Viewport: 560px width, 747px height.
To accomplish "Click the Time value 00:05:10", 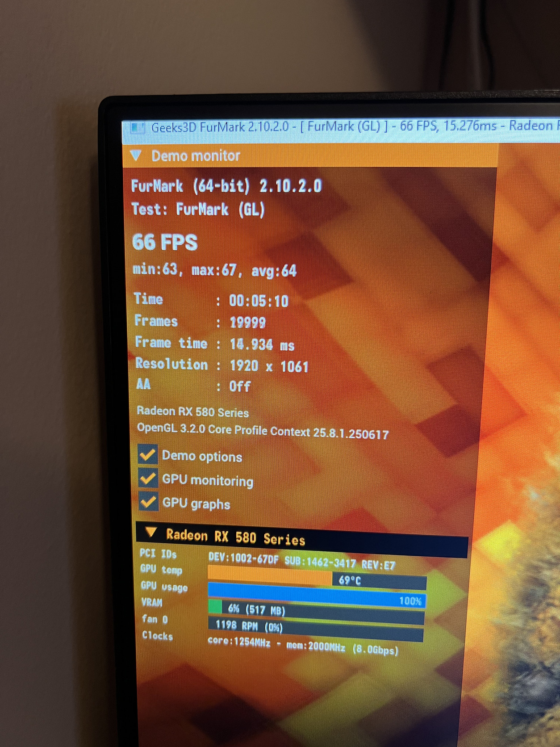I will tap(259, 301).
